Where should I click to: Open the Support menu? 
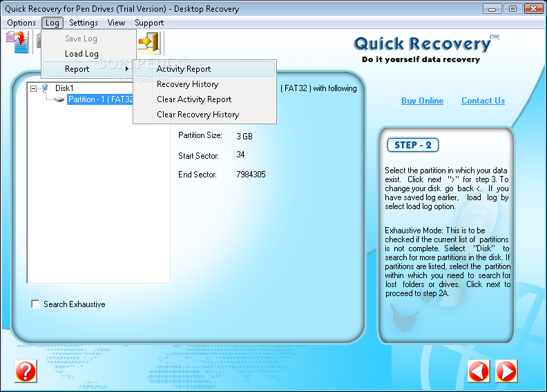[149, 23]
